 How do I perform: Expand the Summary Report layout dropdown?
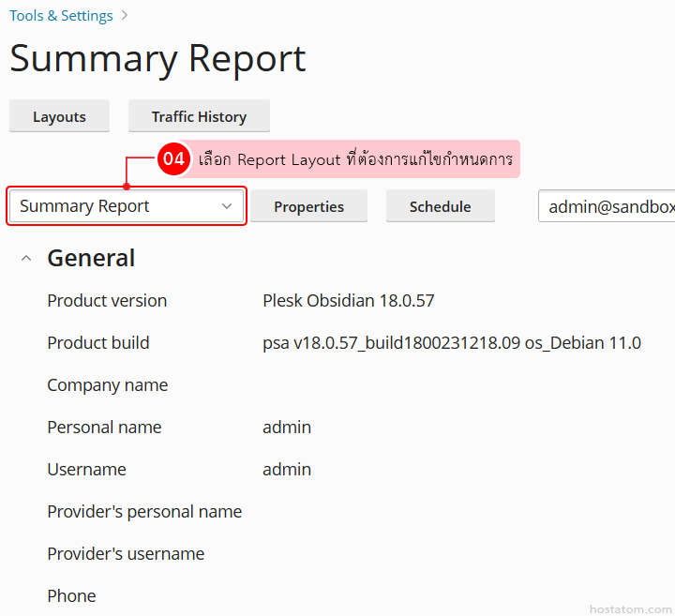point(127,206)
